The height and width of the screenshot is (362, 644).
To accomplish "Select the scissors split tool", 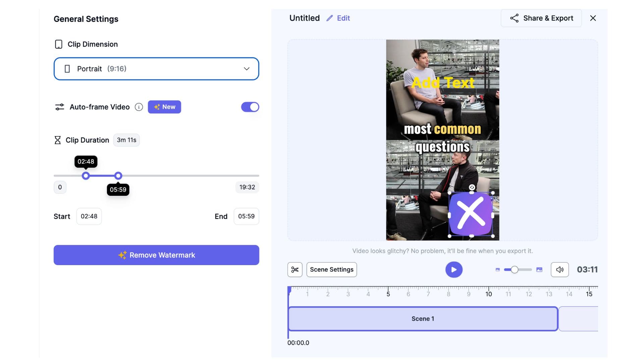I will coord(294,269).
